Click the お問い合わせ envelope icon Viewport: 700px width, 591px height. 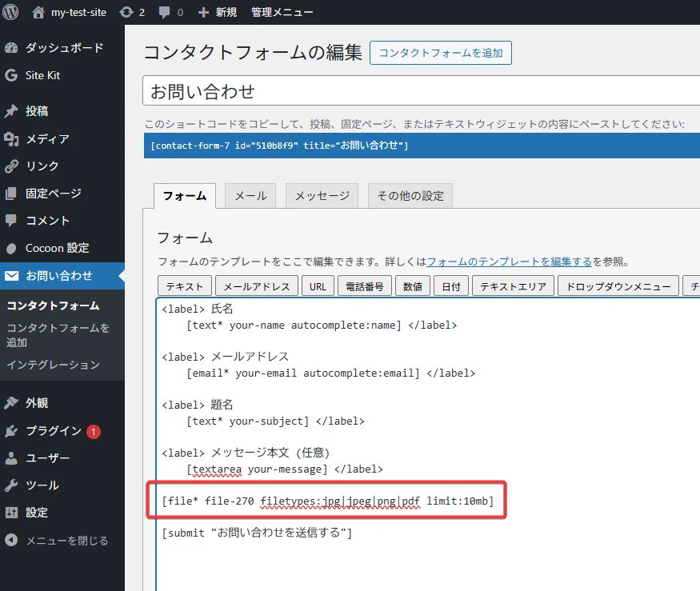(x=12, y=276)
